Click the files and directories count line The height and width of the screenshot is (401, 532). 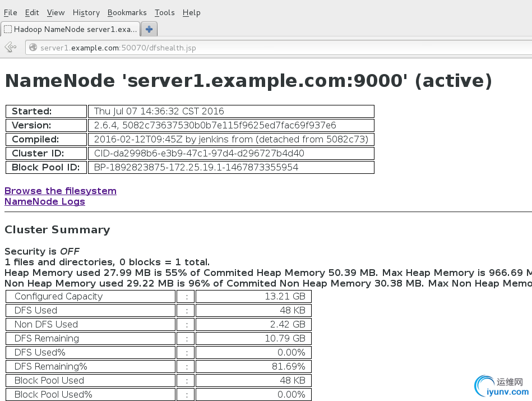point(107,262)
